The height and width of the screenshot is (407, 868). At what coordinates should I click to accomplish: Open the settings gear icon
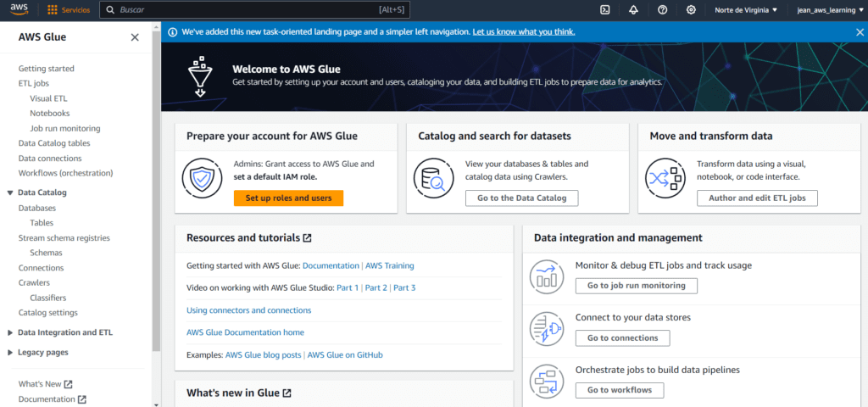pyautogui.click(x=691, y=9)
